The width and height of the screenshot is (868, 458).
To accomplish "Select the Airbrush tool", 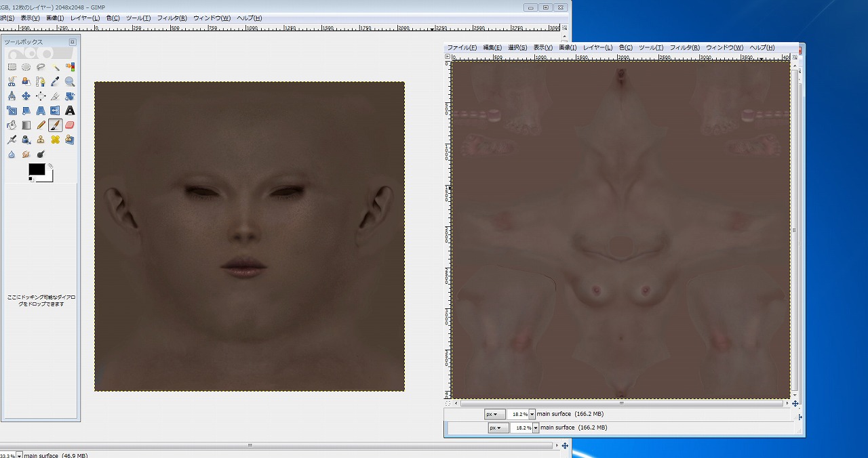I will click(12, 140).
